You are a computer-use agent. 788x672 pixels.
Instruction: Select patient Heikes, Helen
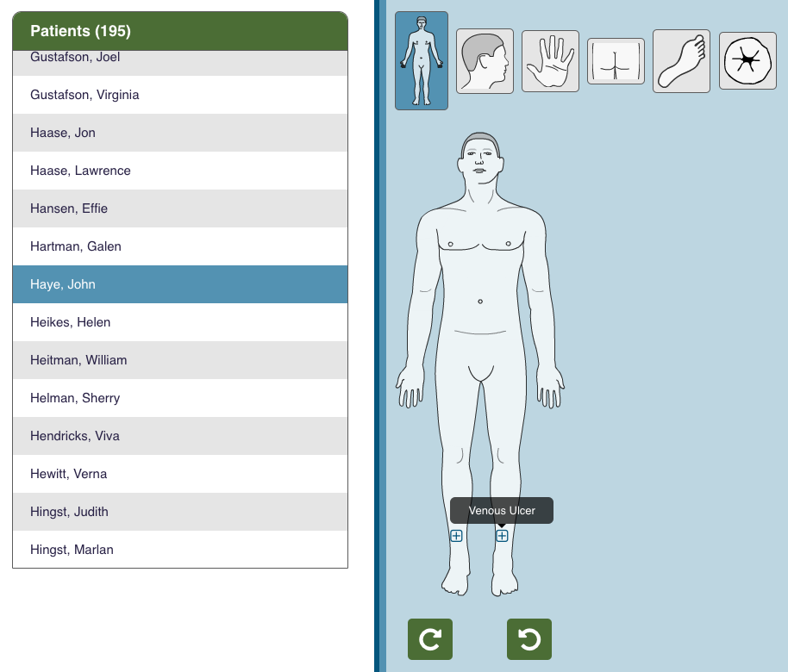(x=180, y=322)
